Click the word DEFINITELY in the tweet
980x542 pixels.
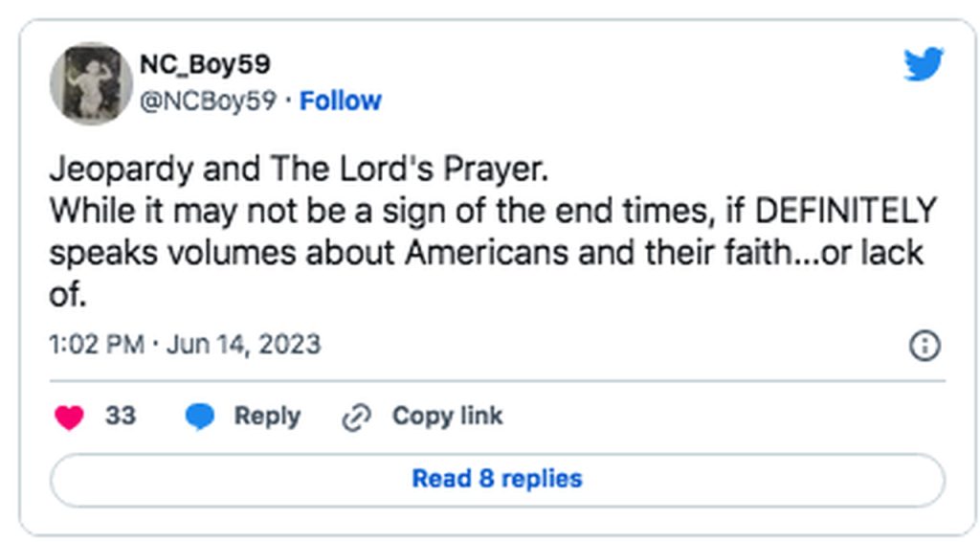[846, 211]
